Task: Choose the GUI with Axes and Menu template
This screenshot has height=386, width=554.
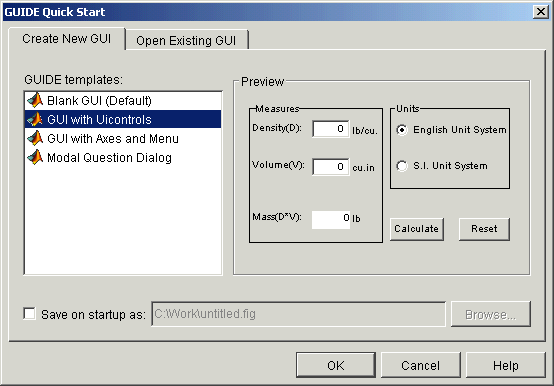Action: click(x=123, y=138)
